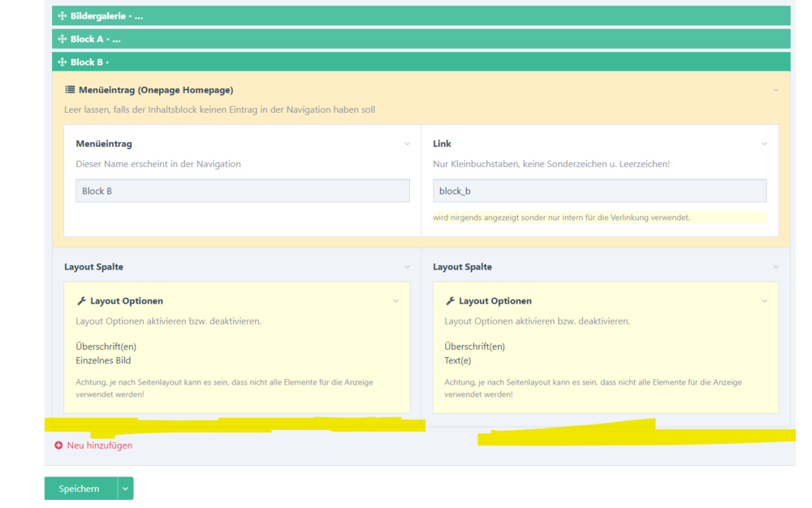Collapse the right Layout Optionen panel chevron
This screenshot has width=812, height=508.
click(764, 301)
